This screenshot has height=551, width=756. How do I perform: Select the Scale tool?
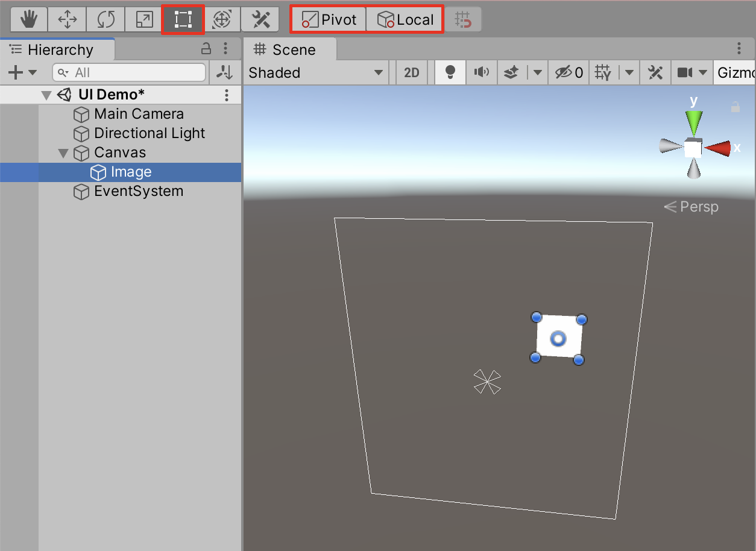pos(144,20)
